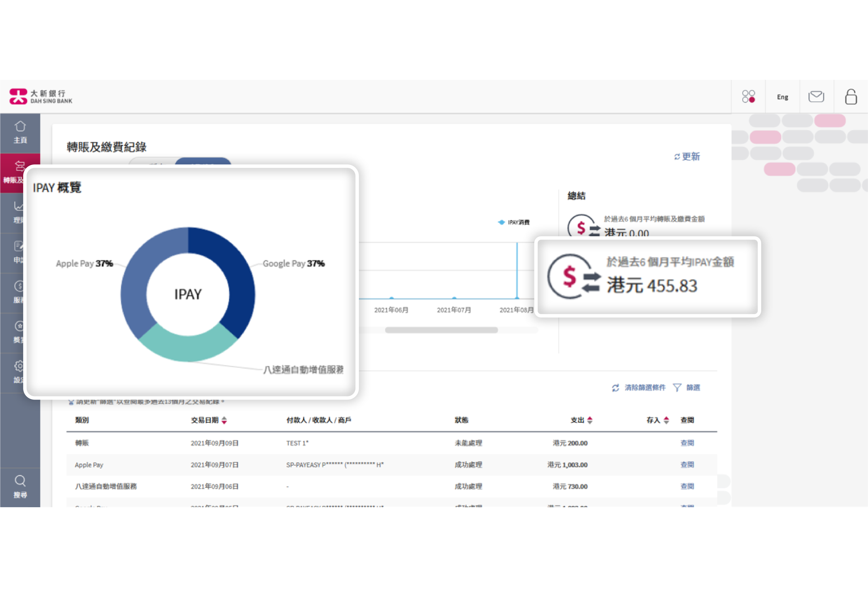Sort by 交易日期 arrows
This screenshot has width=868, height=607.
click(224, 420)
